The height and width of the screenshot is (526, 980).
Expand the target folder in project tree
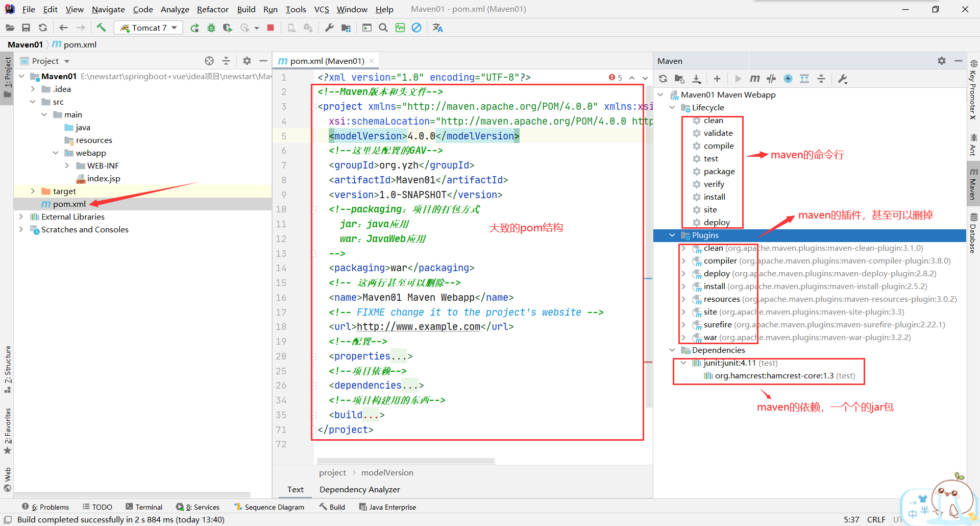[x=33, y=191]
